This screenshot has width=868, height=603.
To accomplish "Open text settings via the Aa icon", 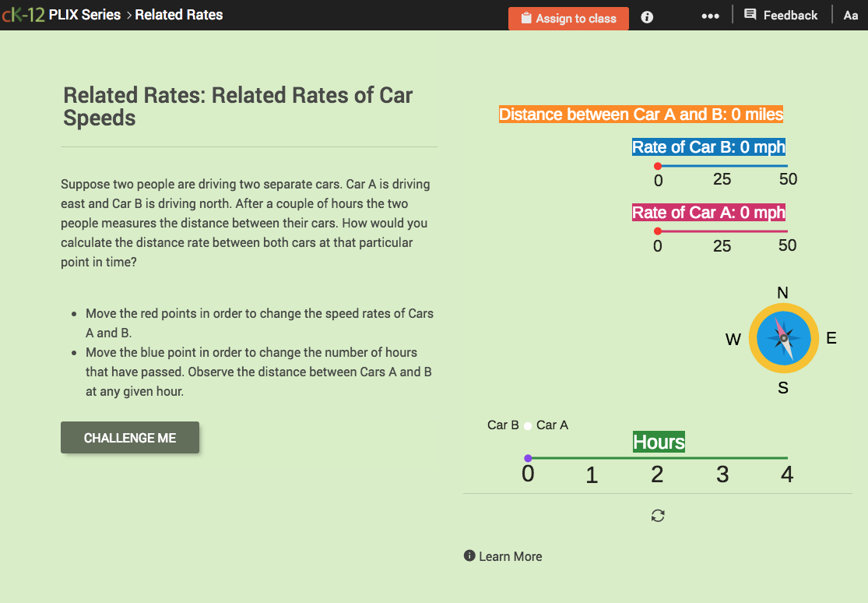I will pos(850,15).
